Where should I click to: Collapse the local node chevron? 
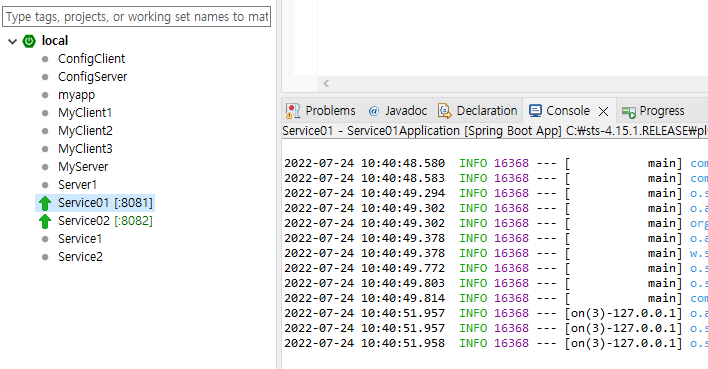coord(13,42)
